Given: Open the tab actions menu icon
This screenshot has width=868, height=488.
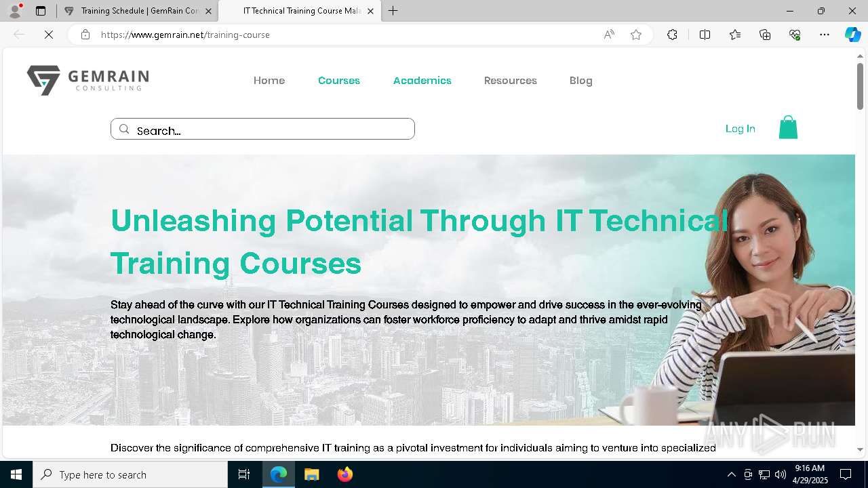Looking at the screenshot, I should pyautogui.click(x=41, y=11).
